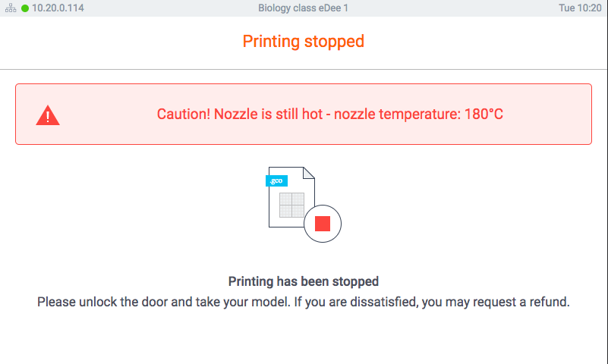This screenshot has width=608, height=364.
Task: Click the blue .gco file label
Action: click(276, 180)
